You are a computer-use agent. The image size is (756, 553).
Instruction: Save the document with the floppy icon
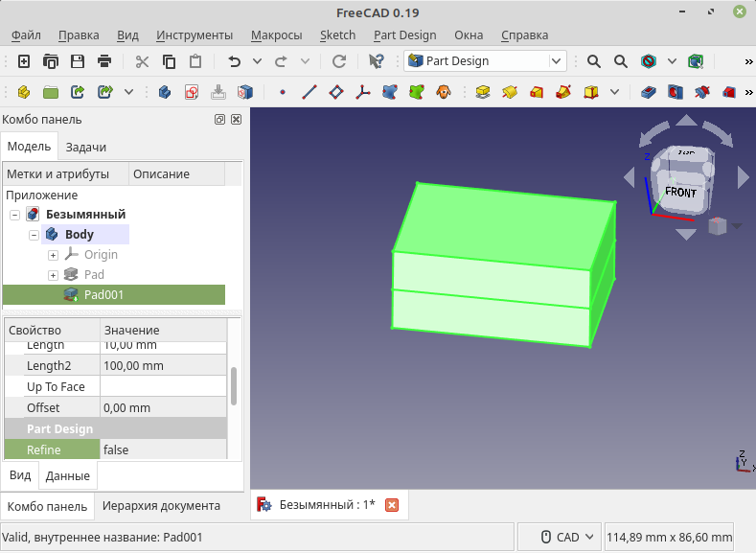78,61
